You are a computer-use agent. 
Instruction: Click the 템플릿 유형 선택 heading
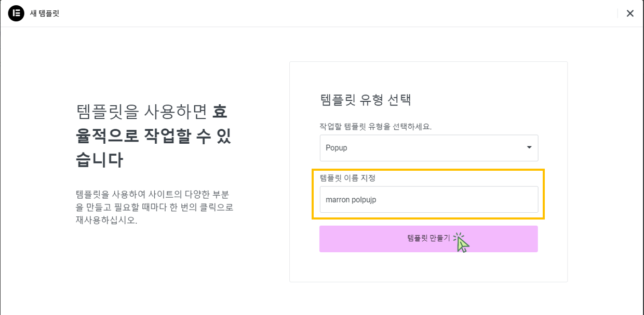tap(366, 100)
